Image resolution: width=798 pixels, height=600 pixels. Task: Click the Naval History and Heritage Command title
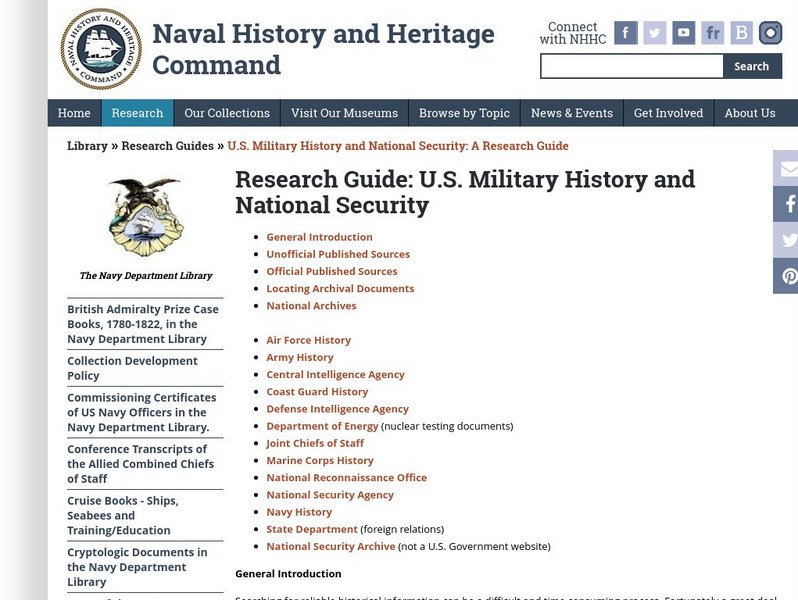[323, 49]
